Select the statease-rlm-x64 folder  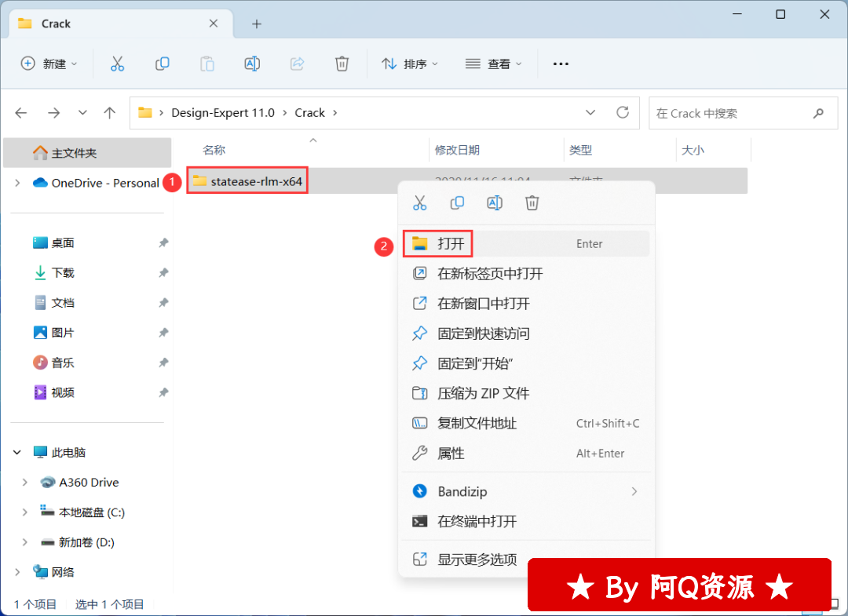click(x=248, y=181)
